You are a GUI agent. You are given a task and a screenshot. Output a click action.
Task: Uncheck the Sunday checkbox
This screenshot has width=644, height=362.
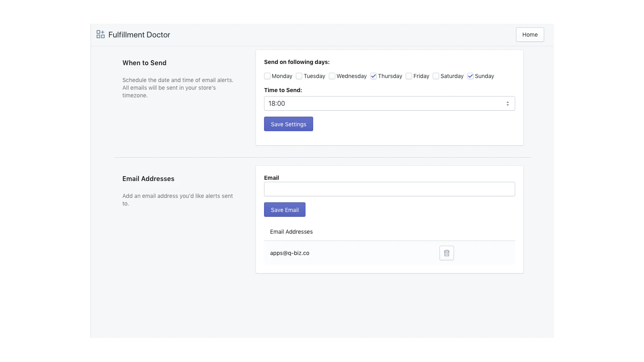tap(470, 76)
